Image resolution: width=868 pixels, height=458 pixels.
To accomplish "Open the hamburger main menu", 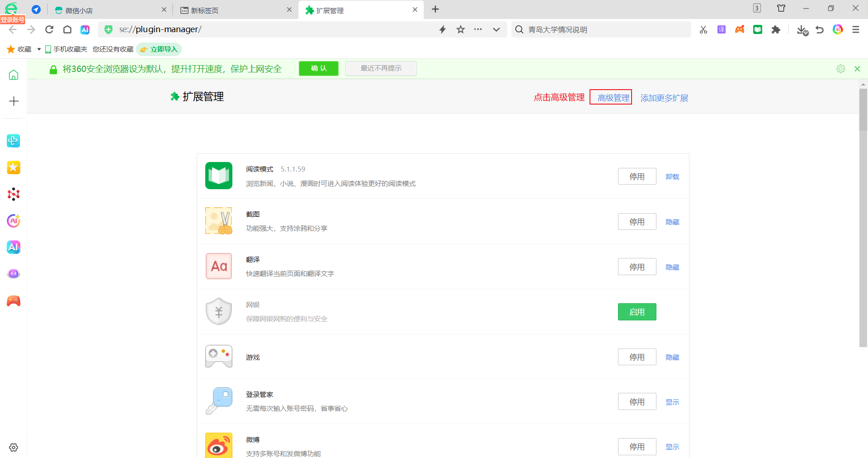I will (x=856, y=29).
